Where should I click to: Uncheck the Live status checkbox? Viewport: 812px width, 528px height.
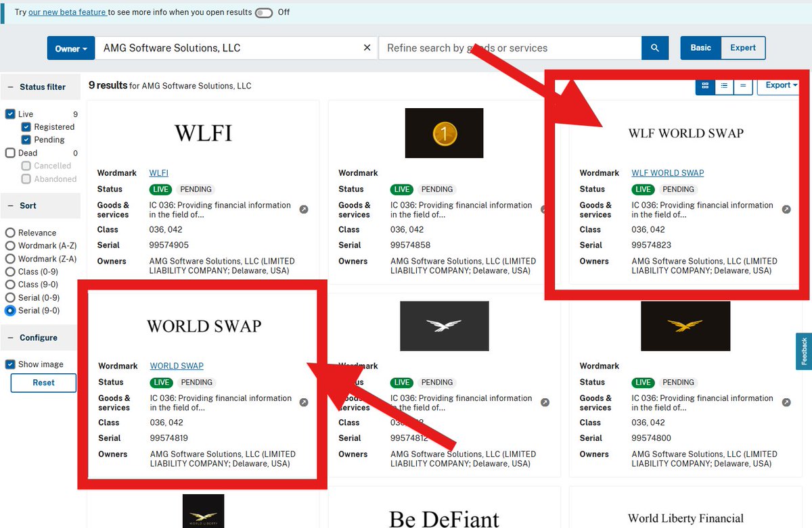point(10,114)
